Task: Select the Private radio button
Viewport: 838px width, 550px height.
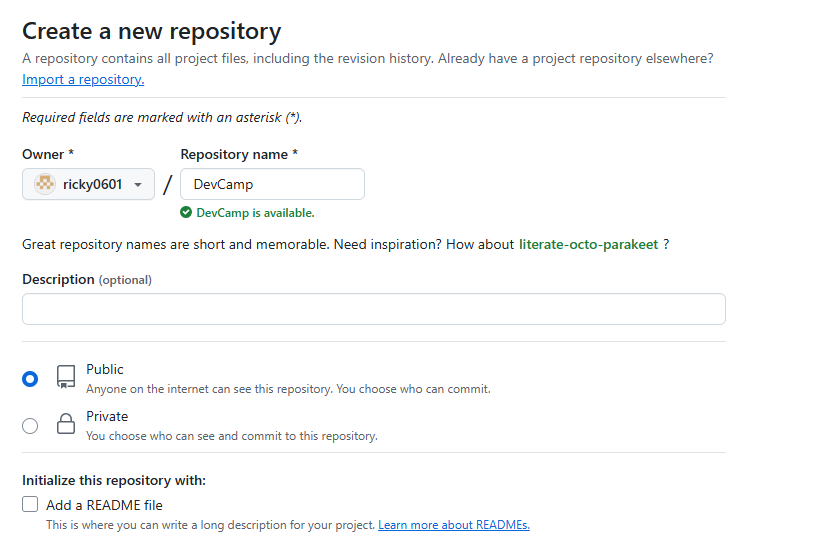Action: pyautogui.click(x=30, y=425)
